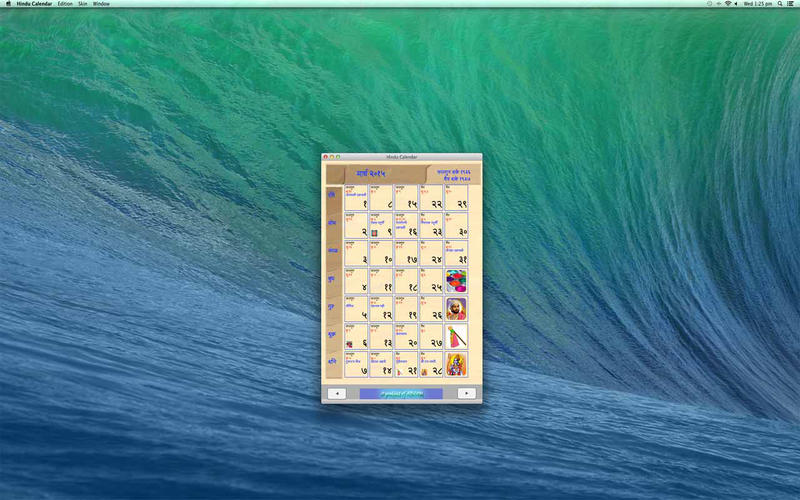
Task: Select date 27 (२७) cell
Action: point(431,336)
